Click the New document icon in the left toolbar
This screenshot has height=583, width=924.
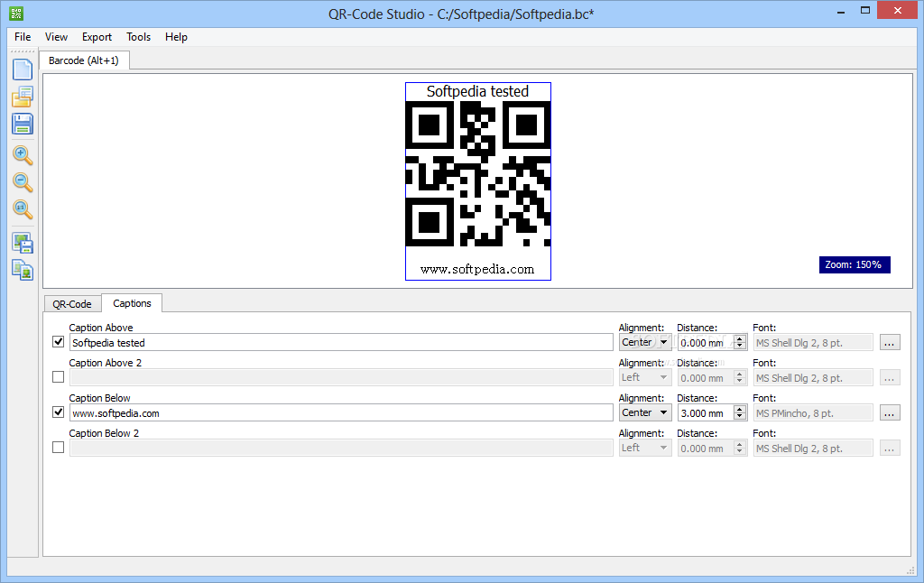[x=23, y=69]
